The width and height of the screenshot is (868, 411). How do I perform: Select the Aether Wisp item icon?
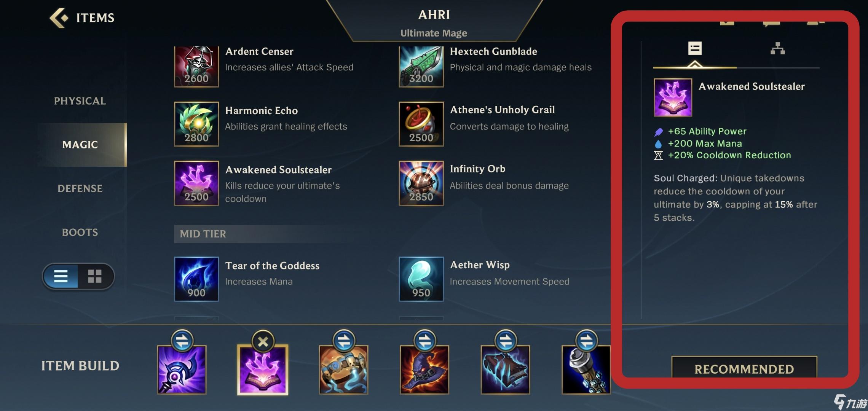click(421, 279)
